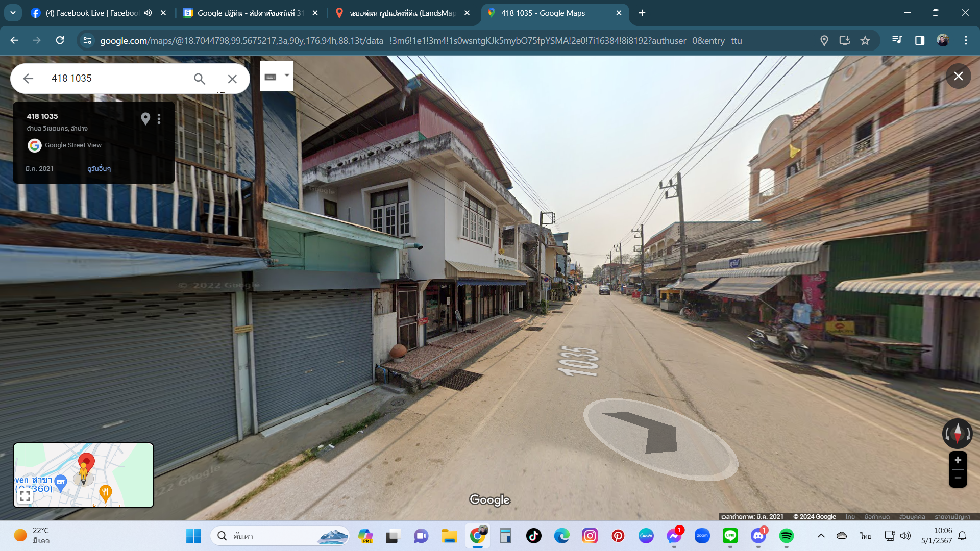
Task: Open 'ข้อกำหนด' terms link in footer
Action: (877, 516)
